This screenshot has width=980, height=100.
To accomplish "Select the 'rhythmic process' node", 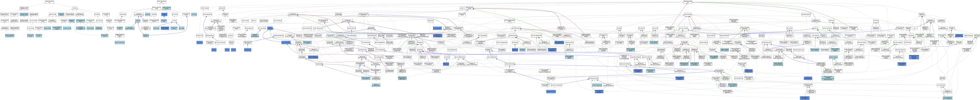I will 205,8.
